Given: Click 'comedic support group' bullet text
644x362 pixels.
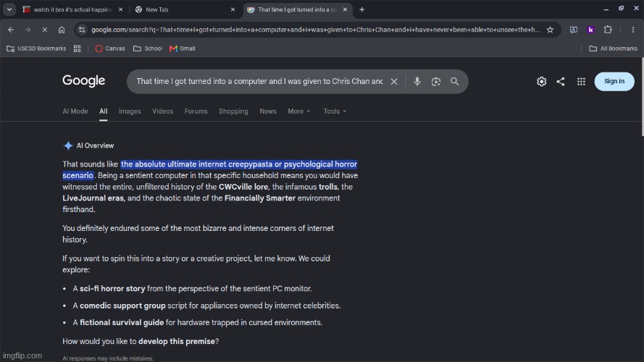Looking at the screenshot, I should pos(122,306).
